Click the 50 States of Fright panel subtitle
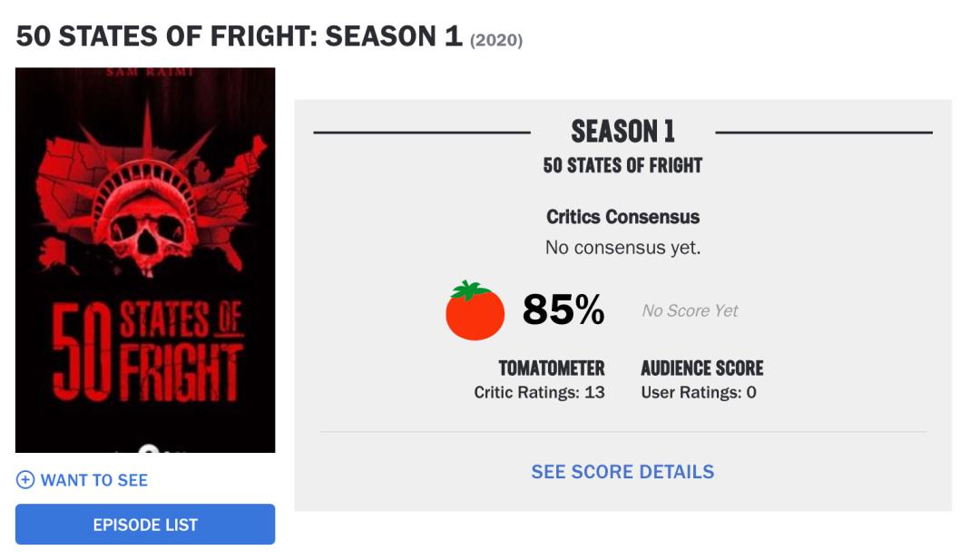 click(622, 166)
